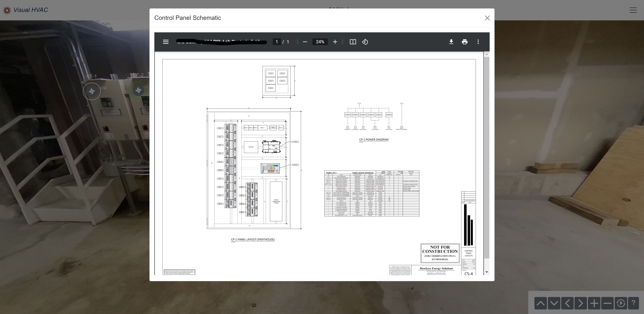This screenshot has width=644, height=314.
Task: Click the CS-4 sheet number
Action: 468,274
